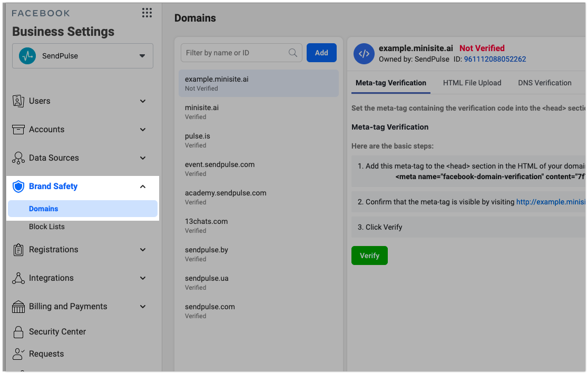Screen dimensions: 588x374
Task: Click the Accounts box icon
Action: [18, 130]
